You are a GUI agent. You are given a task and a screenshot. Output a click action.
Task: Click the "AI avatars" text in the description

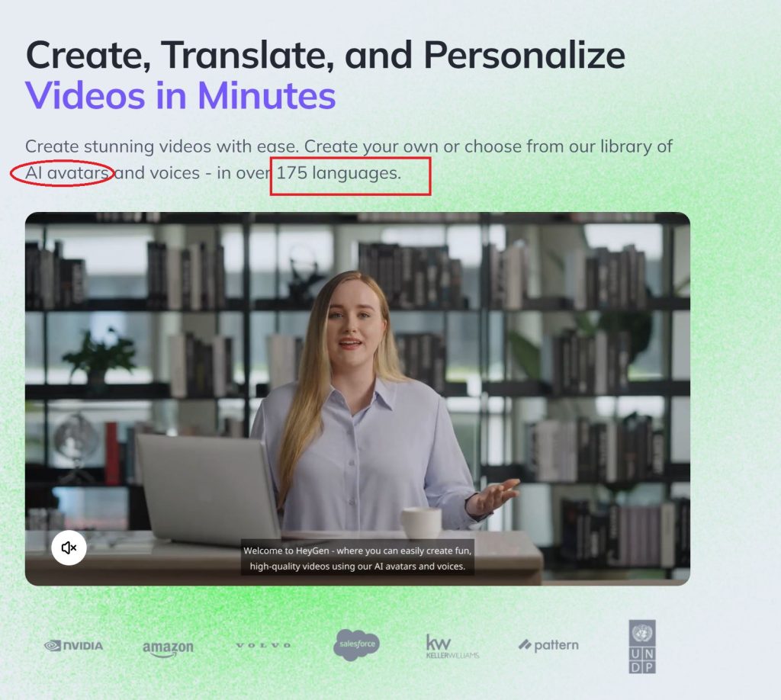[67, 173]
